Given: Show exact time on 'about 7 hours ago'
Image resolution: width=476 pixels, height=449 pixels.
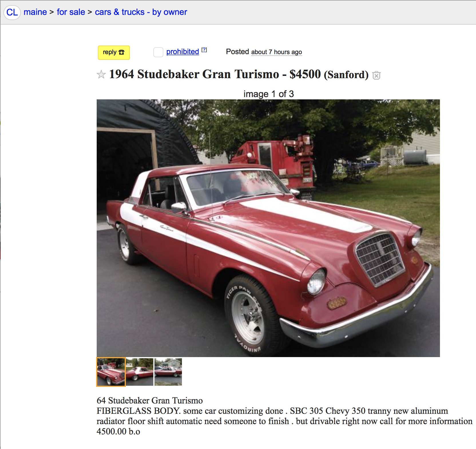Looking at the screenshot, I should point(277,52).
